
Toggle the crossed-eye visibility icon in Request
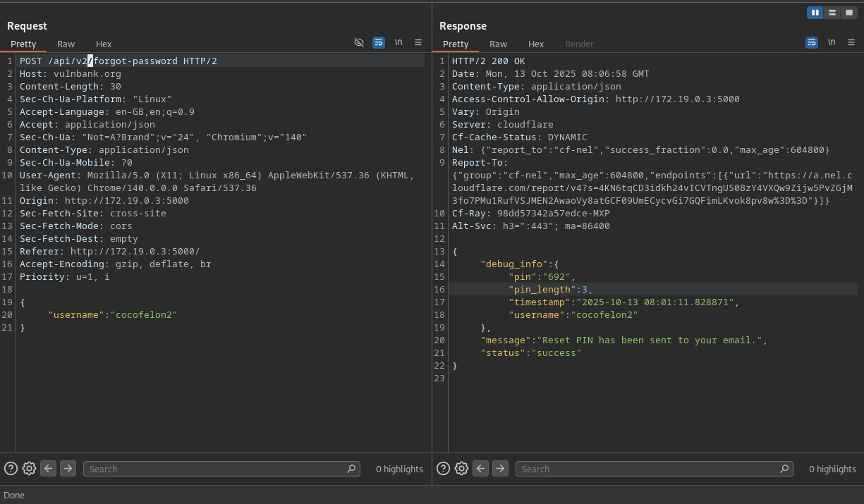(359, 43)
